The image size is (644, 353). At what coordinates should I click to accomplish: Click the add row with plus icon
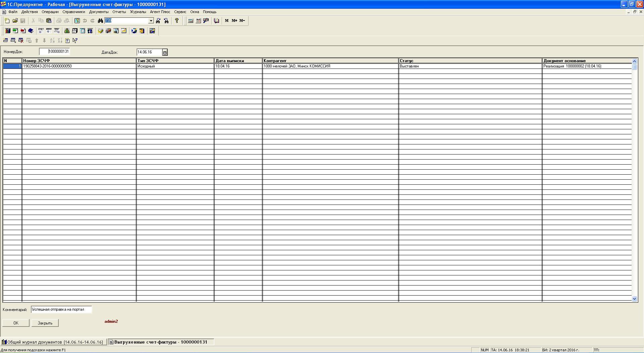(x=13, y=41)
